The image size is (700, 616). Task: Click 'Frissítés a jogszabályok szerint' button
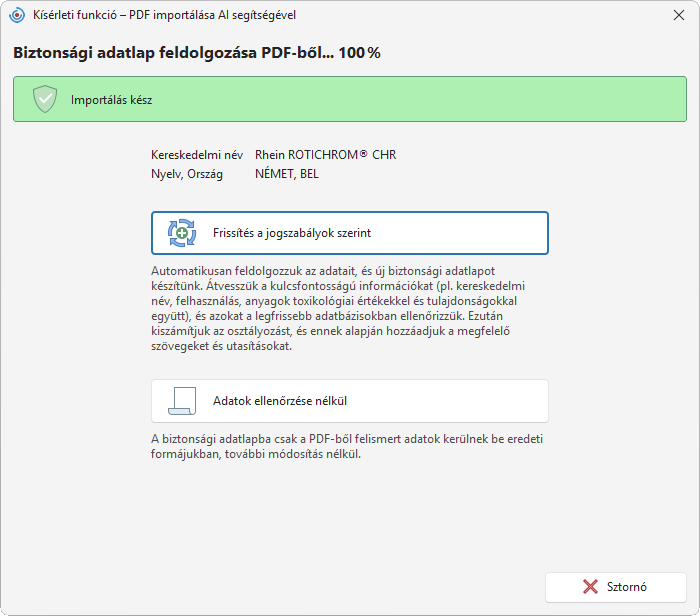click(x=350, y=233)
